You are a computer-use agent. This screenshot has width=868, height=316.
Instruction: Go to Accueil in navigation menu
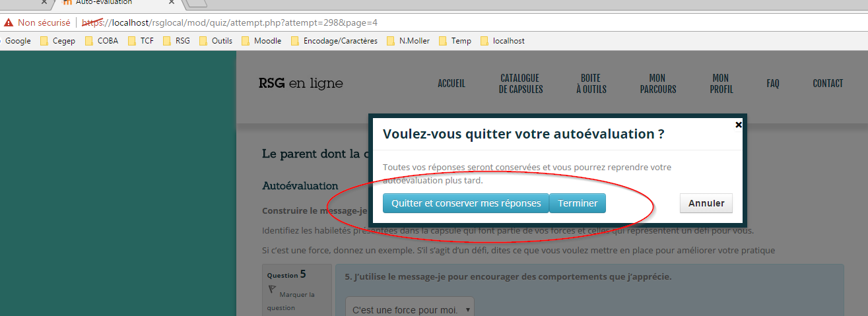(x=451, y=84)
